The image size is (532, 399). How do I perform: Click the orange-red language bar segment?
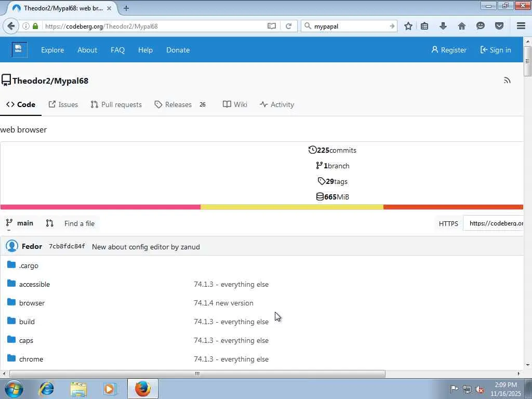point(453,207)
